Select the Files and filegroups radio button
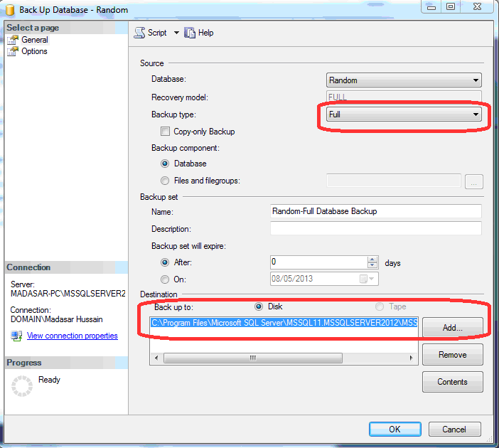 click(x=165, y=181)
